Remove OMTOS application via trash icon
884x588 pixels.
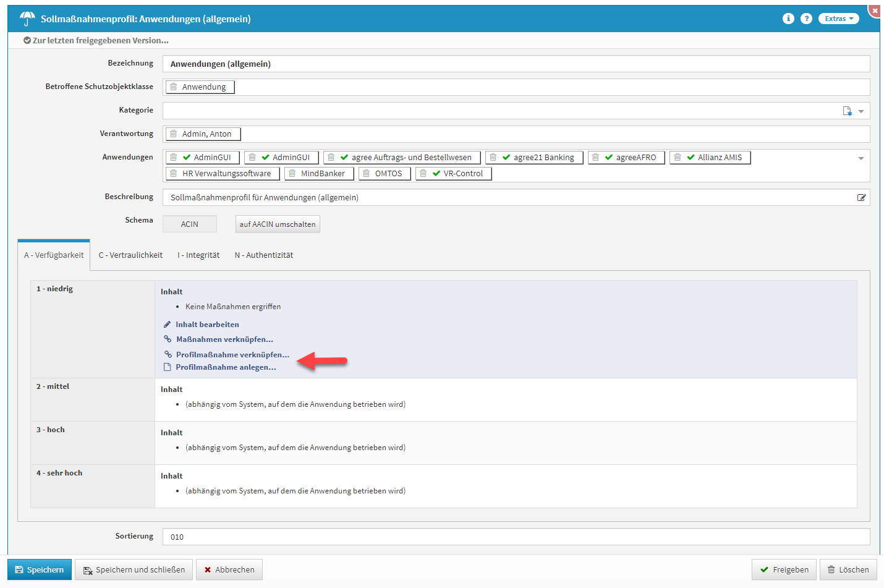pos(367,174)
